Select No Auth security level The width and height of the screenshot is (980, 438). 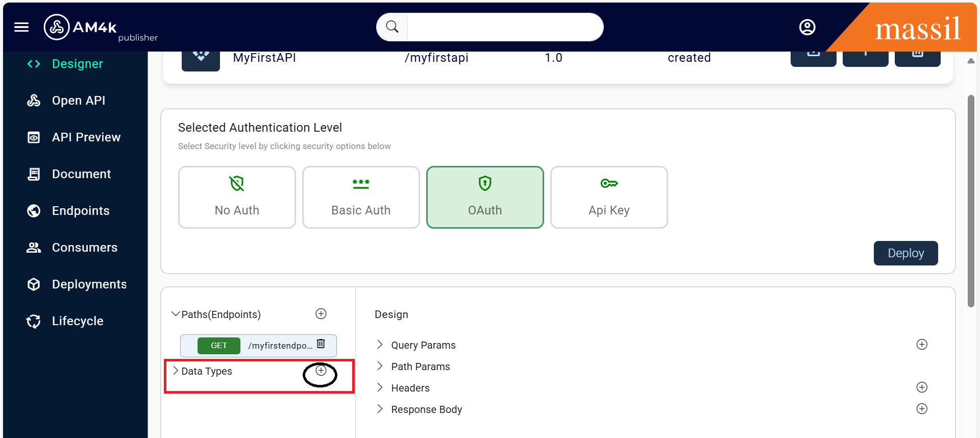(x=237, y=197)
